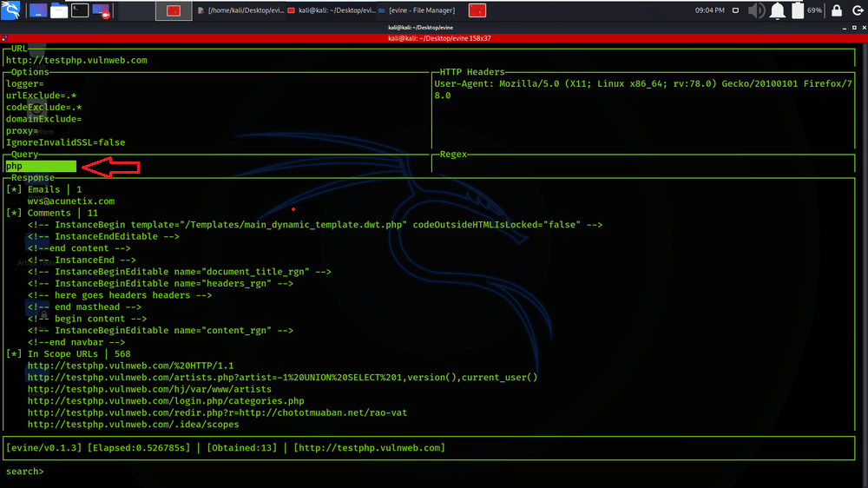Click the User-Agent header text
The width and height of the screenshot is (868, 488).
pyautogui.click(x=642, y=89)
